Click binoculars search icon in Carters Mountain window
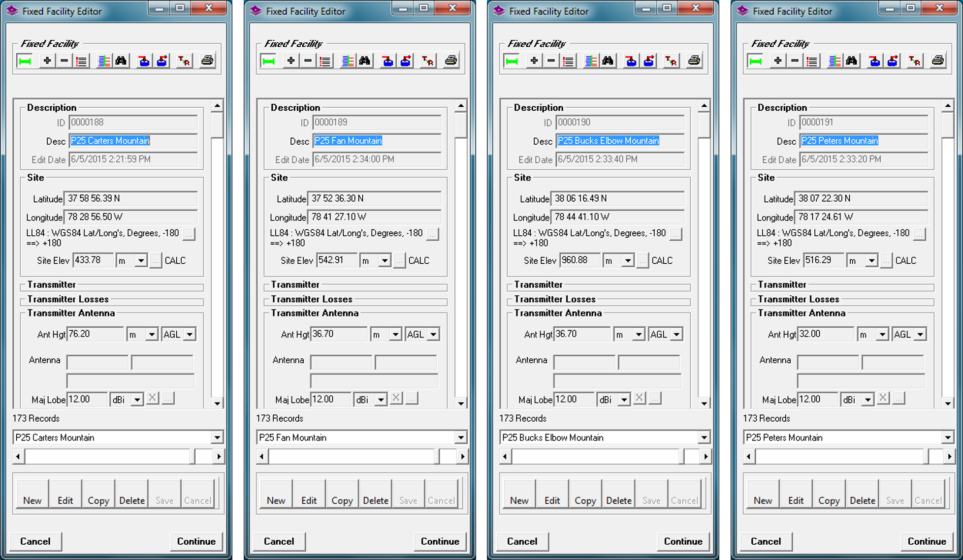This screenshot has width=963, height=560. click(x=121, y=61)
